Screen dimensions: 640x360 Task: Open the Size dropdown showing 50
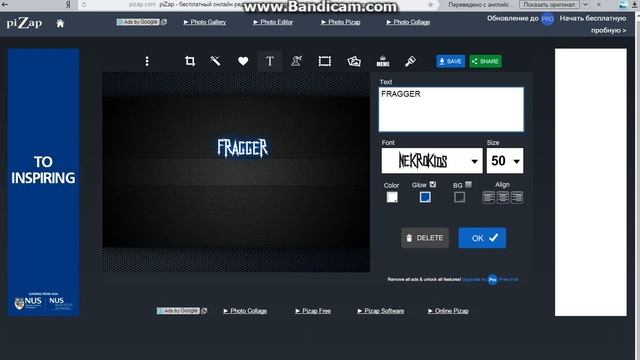[x=505, y=161]
